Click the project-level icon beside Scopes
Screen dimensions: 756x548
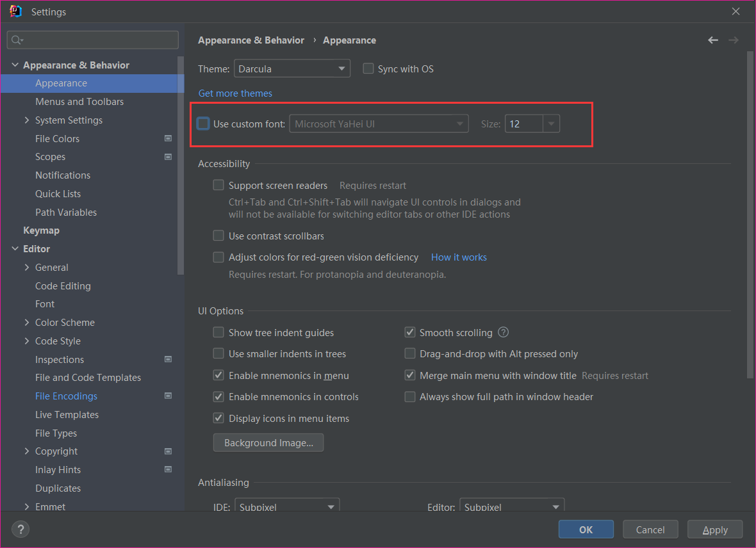(x=168, y=157)
